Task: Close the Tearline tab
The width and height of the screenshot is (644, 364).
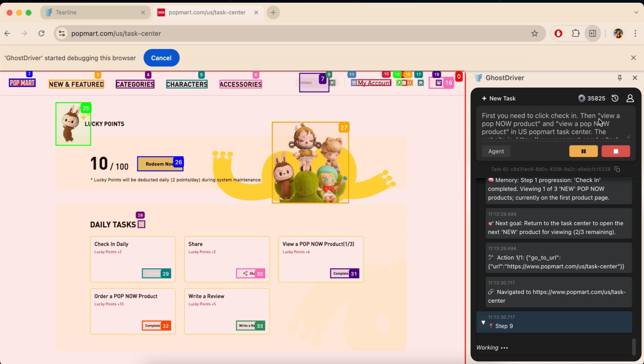Action: coord(143,12)
